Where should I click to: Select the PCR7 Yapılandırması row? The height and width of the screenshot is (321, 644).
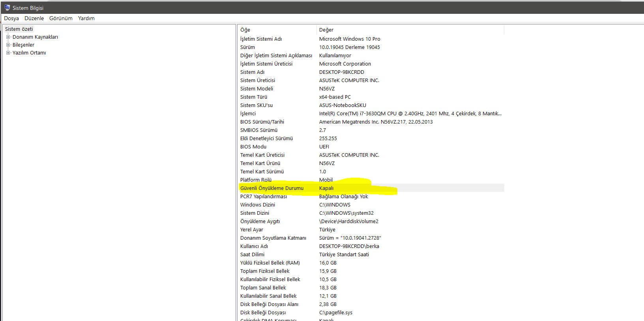264,196
